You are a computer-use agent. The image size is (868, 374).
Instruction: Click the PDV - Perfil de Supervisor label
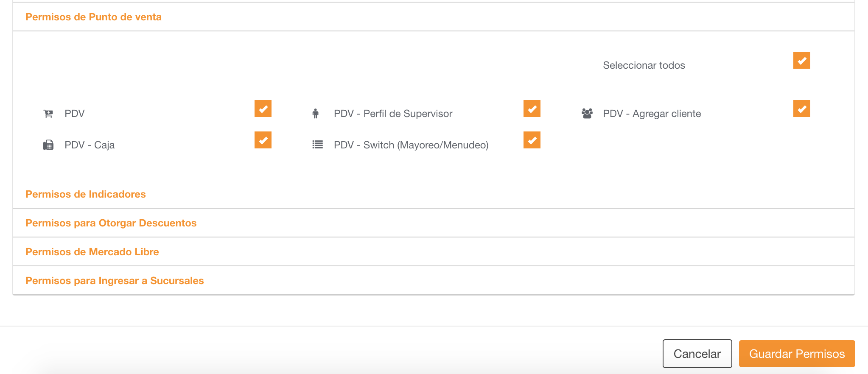[x=393, y=114]
